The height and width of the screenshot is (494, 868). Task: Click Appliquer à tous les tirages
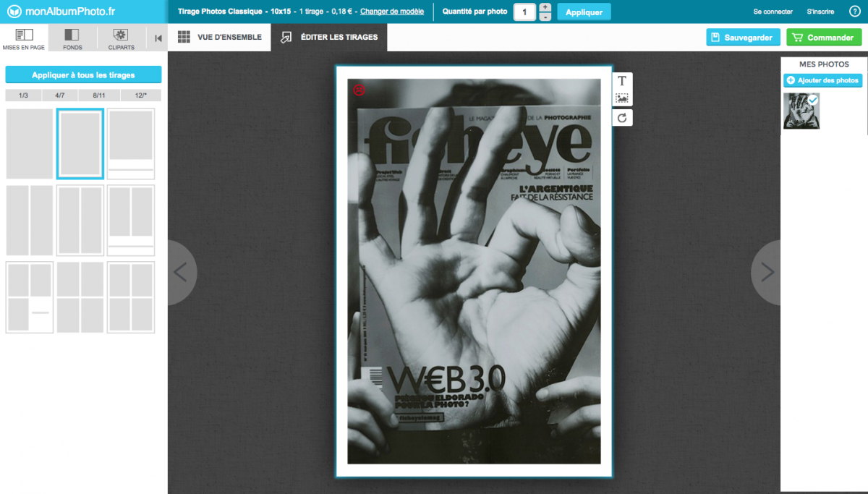click(83, 74)
